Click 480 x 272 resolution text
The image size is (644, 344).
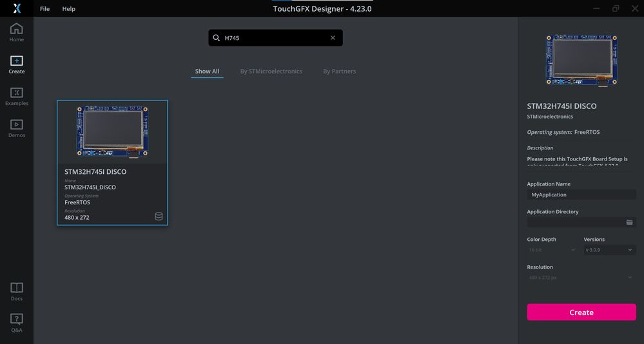click(x=77, y=218)
